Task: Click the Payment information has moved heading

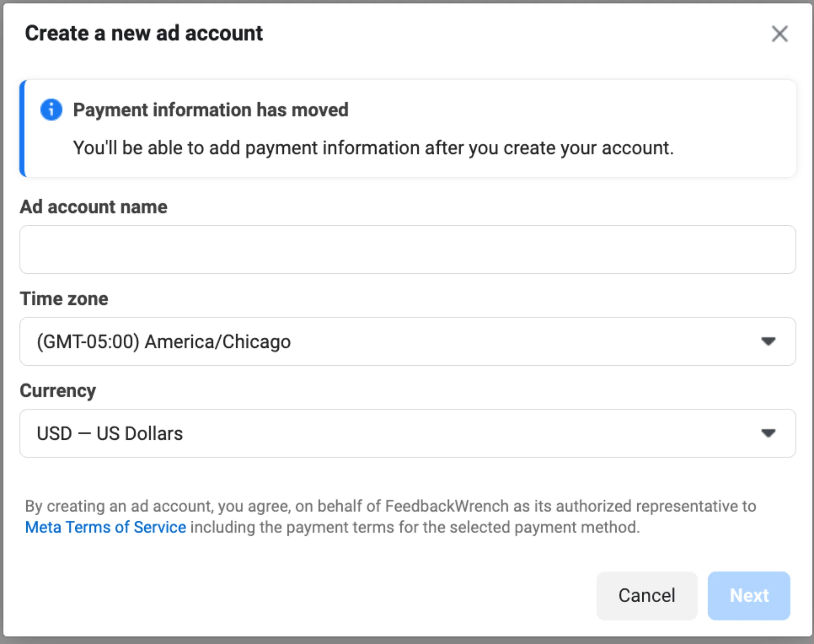Action: pos(210,110)
